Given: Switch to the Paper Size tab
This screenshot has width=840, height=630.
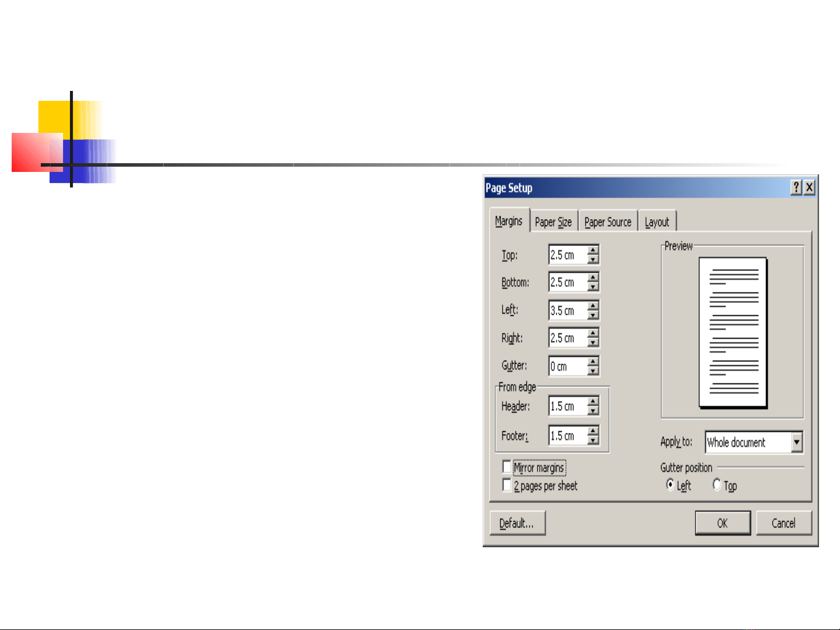Looking at the screenshot, I should [x=553, y=222].
